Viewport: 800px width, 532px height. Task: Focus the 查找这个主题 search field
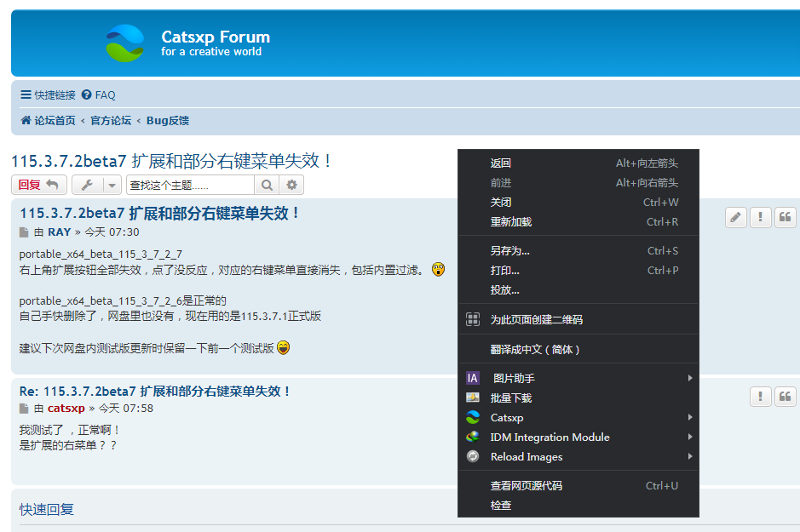pyautogui.click(x=190, y=185)
